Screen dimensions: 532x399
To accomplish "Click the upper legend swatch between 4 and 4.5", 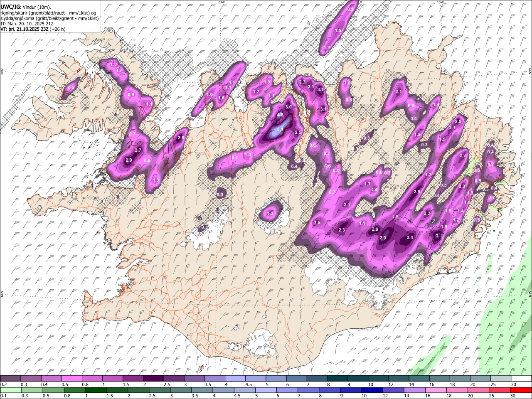I will click(234, 378).
